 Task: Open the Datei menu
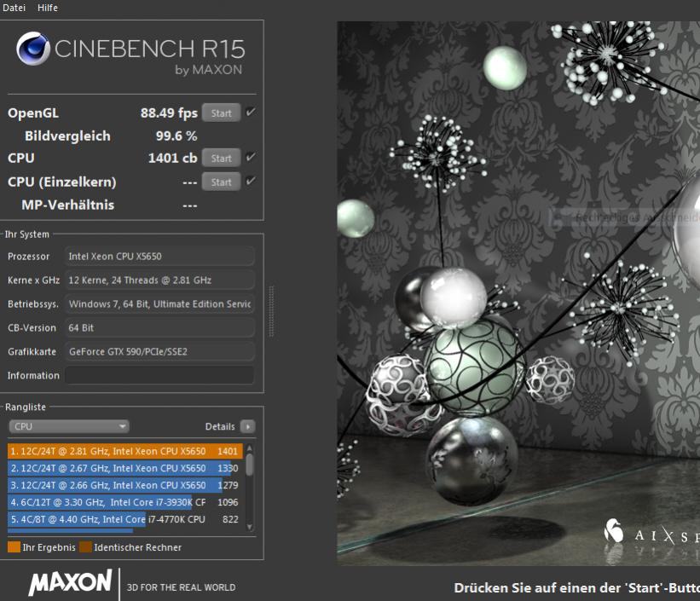point(14,8)
